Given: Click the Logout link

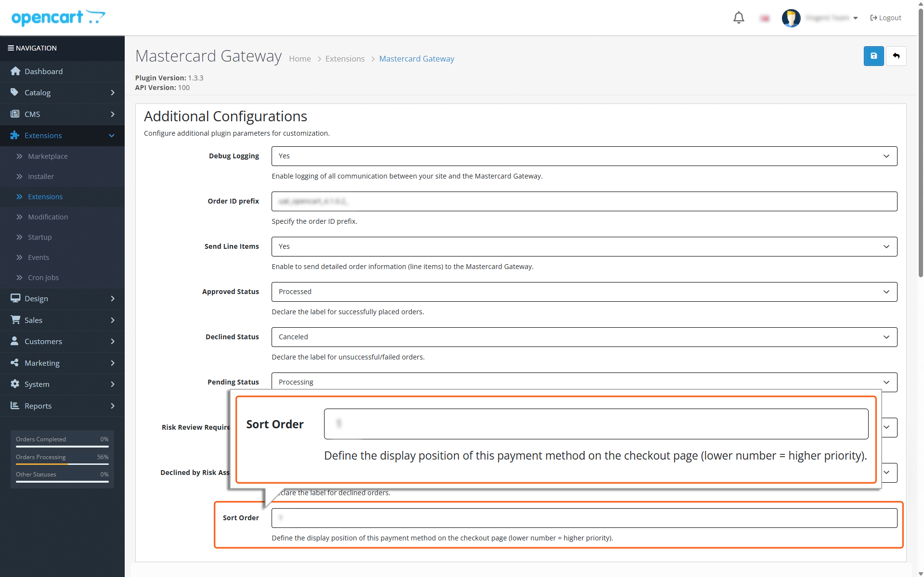Looking at the screenshot, I should 885,18.
